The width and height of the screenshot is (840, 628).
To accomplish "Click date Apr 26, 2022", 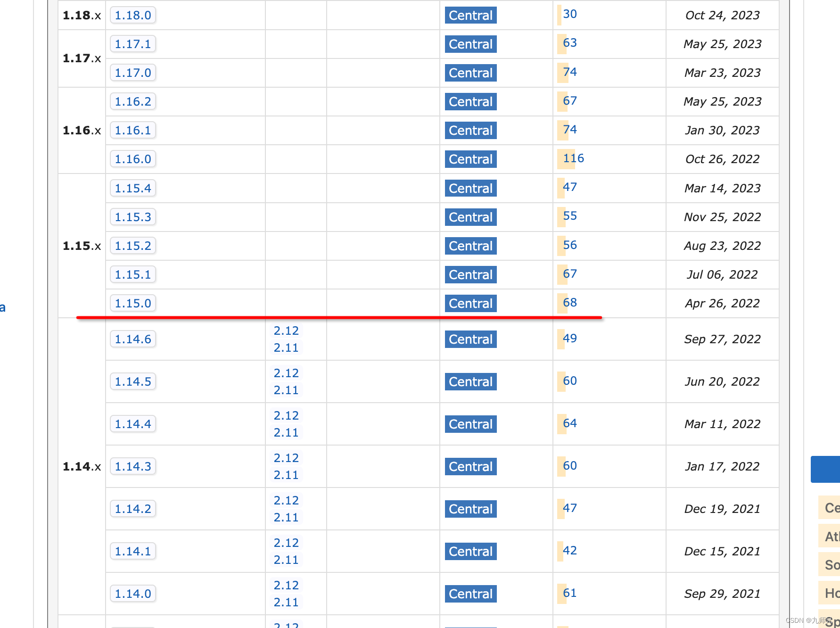I will click(722, 303).
